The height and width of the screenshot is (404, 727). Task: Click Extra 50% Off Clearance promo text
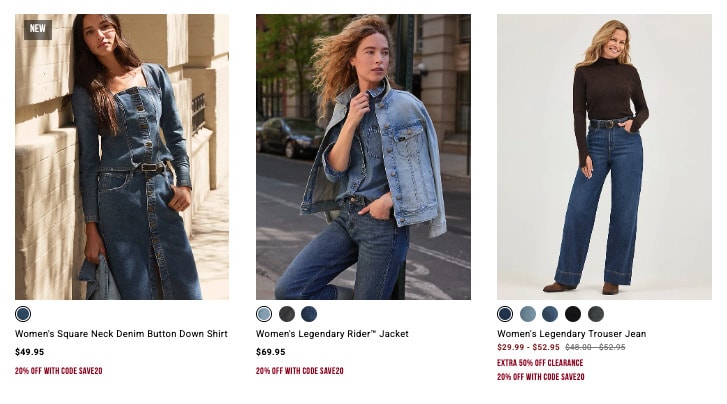[x=540, y=363]
